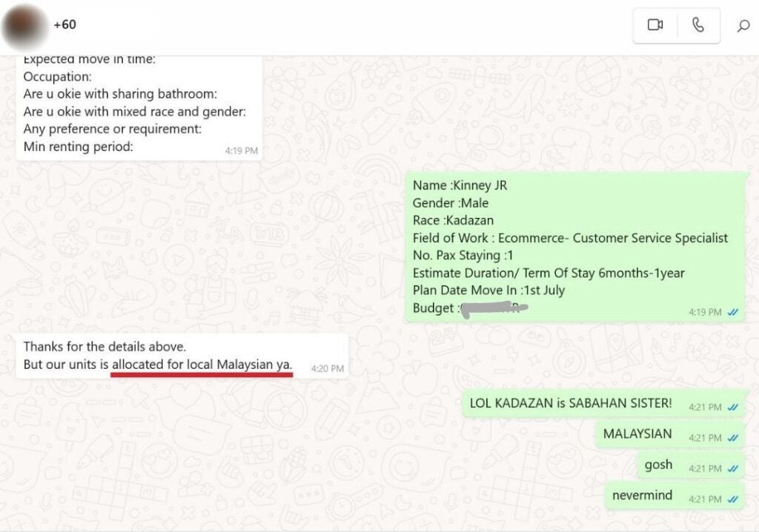Click the read receipt ticks on the "nevermind" message
759x532 pixels.
coord(733,499)
